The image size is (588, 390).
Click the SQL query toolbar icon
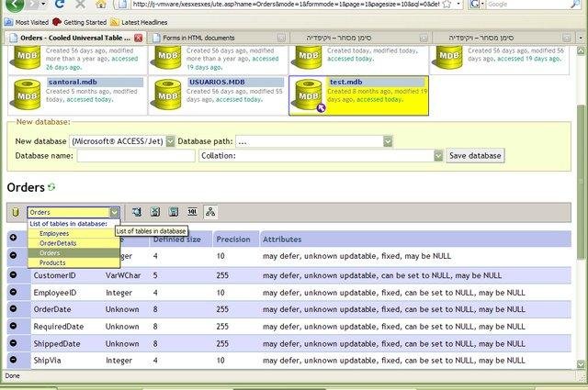click(192, 212)
